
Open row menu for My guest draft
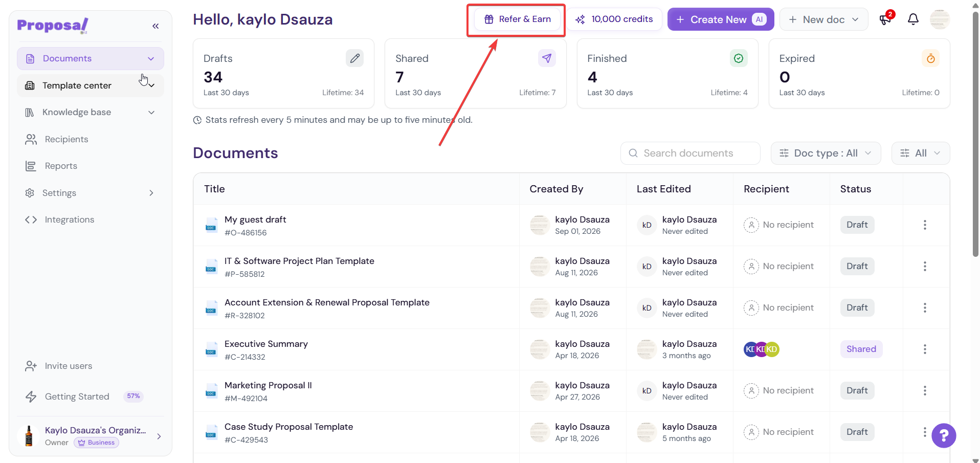click(x=925, y=225)
